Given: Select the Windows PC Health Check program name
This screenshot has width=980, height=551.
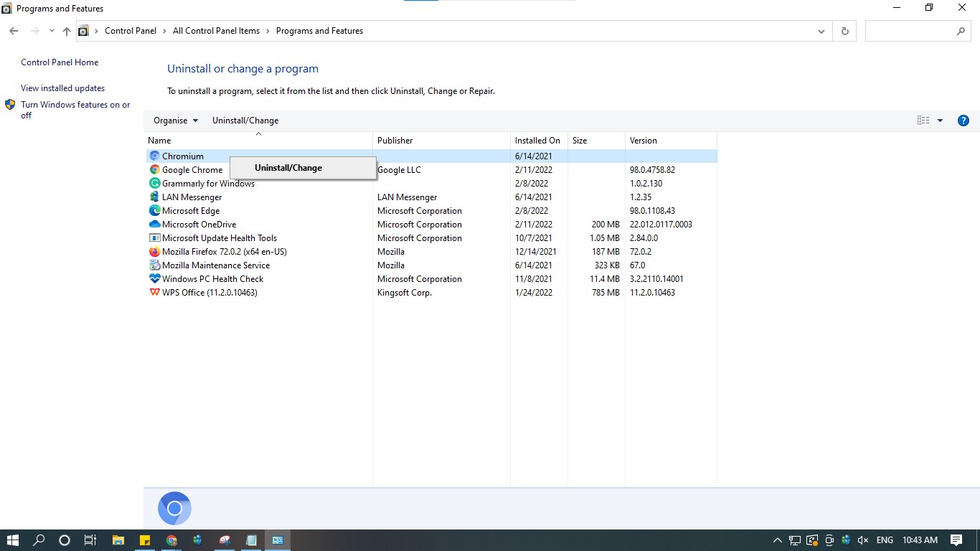Looking at the screenshot, I should pyautogui.click(x=213, y=279).
